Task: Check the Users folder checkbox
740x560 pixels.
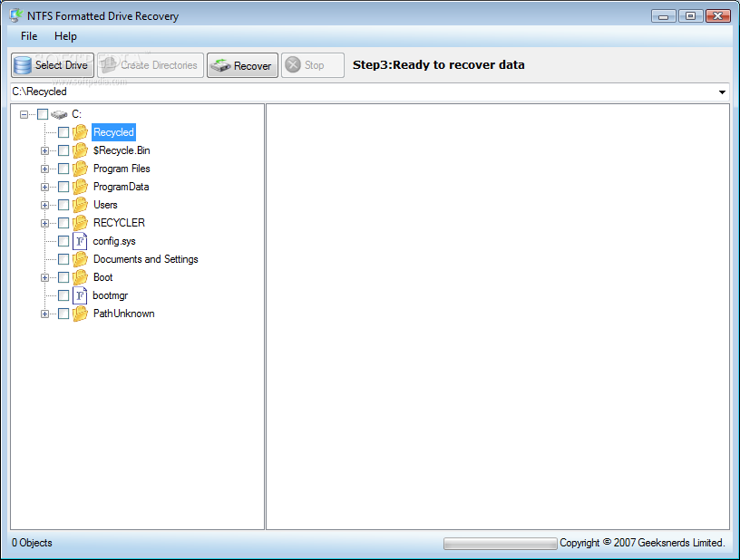Action: pyautogui.click(x=63, y=205)
